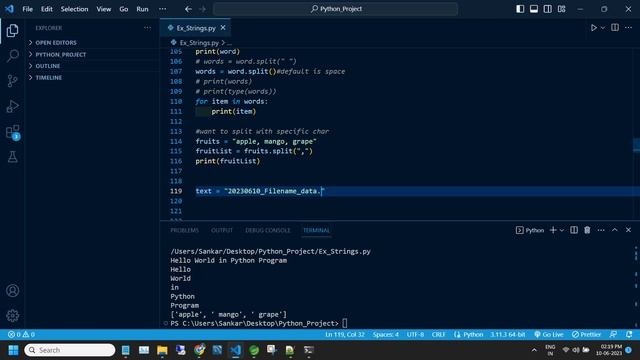The width and height of the screenshot is (640, 360).
Task: Change encoding via UTF-8 status
Action: 416,334
